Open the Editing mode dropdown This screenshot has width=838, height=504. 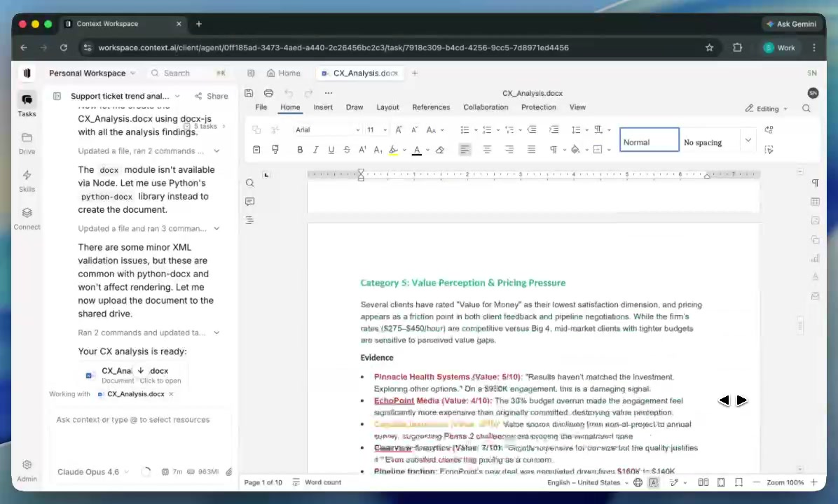pyautogui.click(x=767, y=108)
